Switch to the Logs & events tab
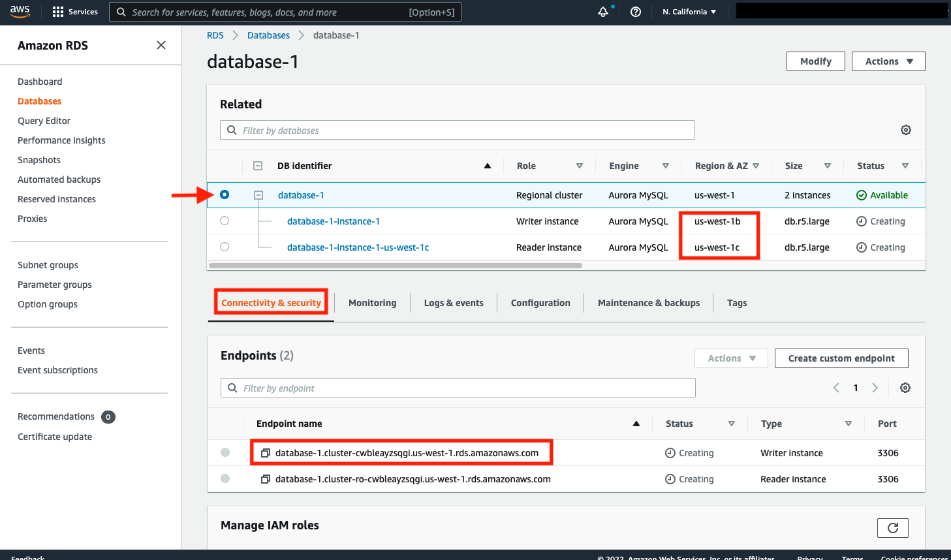The width and height of the screenshot is (951, 560). coord(454,303)
